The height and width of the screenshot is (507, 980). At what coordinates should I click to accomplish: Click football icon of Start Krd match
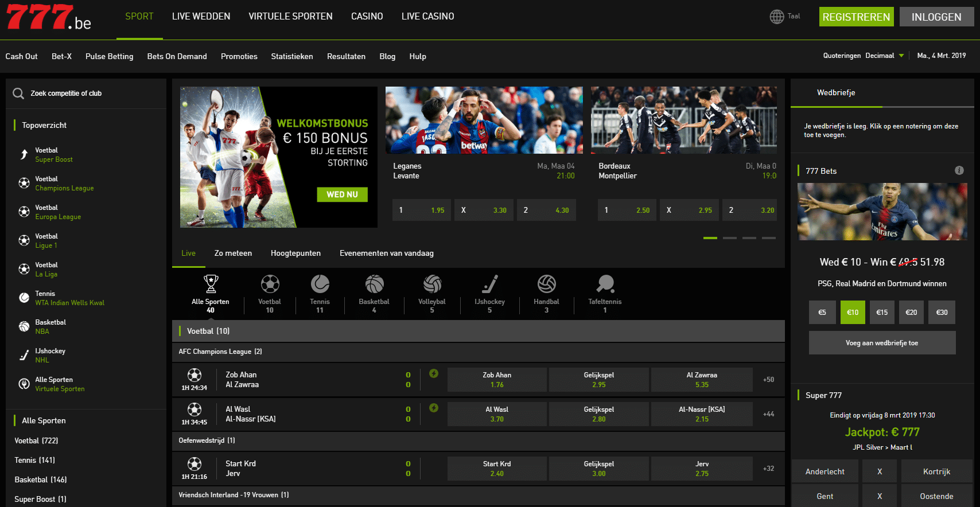coord(195,463)
